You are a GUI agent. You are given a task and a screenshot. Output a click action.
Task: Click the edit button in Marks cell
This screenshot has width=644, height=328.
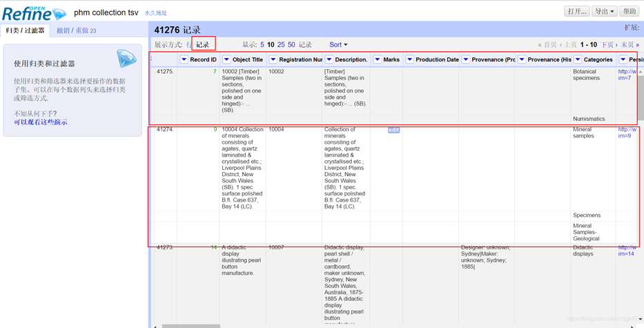[x=394, y=131]
